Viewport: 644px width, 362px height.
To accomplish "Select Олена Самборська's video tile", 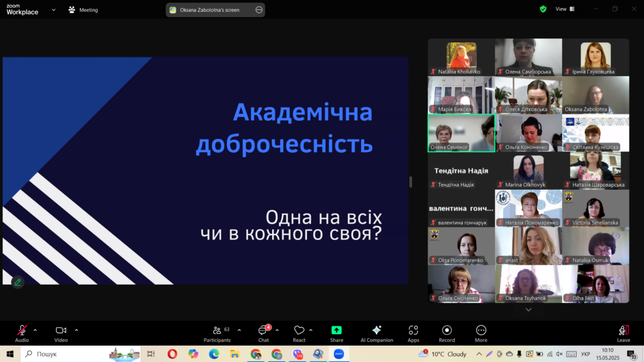I will (528, 57).
